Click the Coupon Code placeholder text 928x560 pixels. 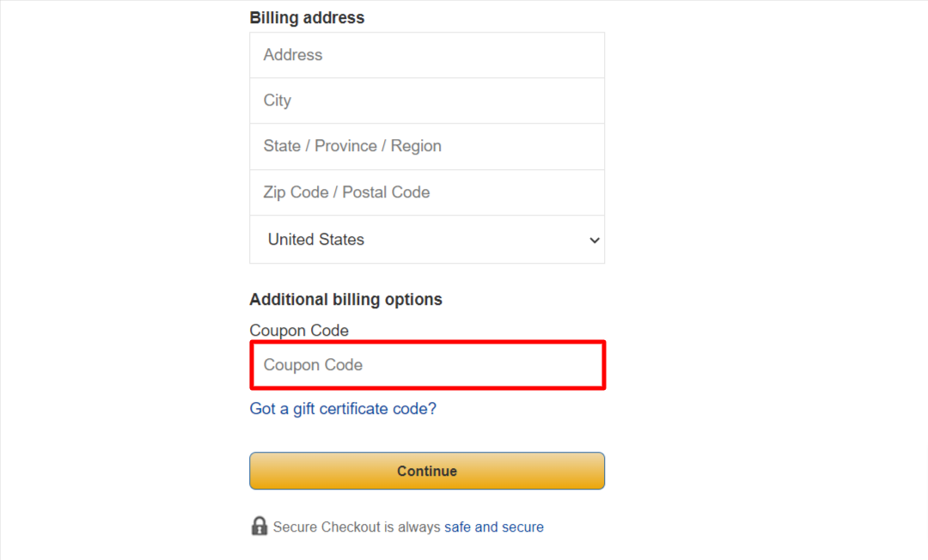tap(313, 365)
